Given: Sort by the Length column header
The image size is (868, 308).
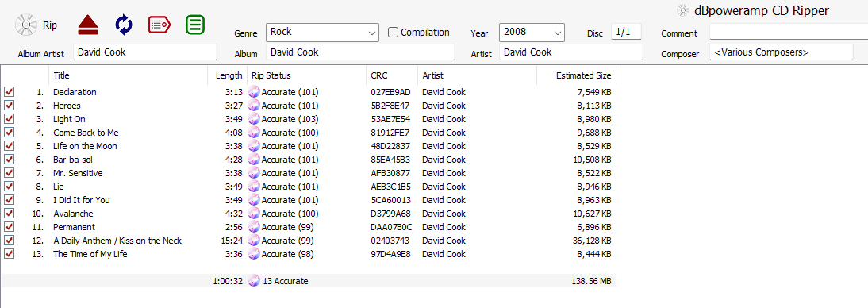Looking at the screenshot, I should tap(228, 75).
